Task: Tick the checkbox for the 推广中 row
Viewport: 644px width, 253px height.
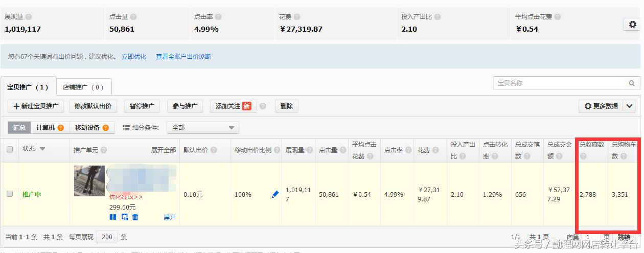Action: tap(10, 194)
